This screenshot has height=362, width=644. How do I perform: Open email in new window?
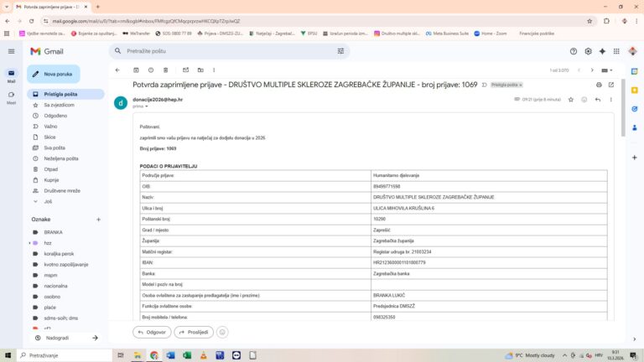611,85
